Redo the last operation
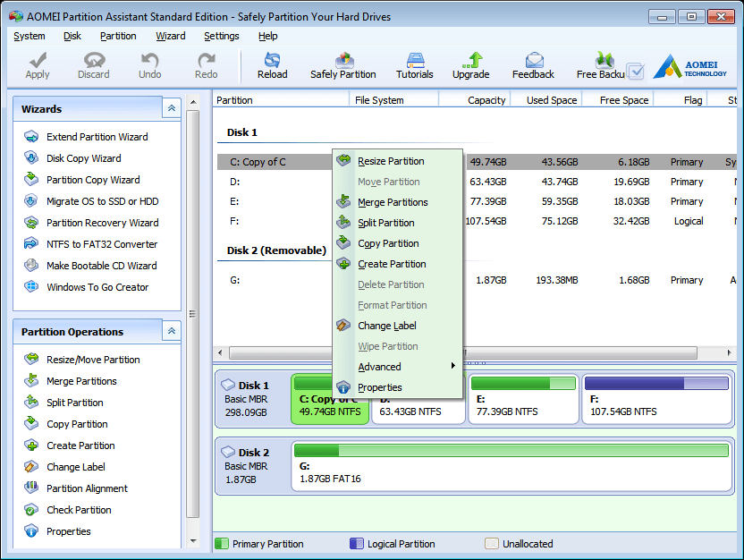 205,64
